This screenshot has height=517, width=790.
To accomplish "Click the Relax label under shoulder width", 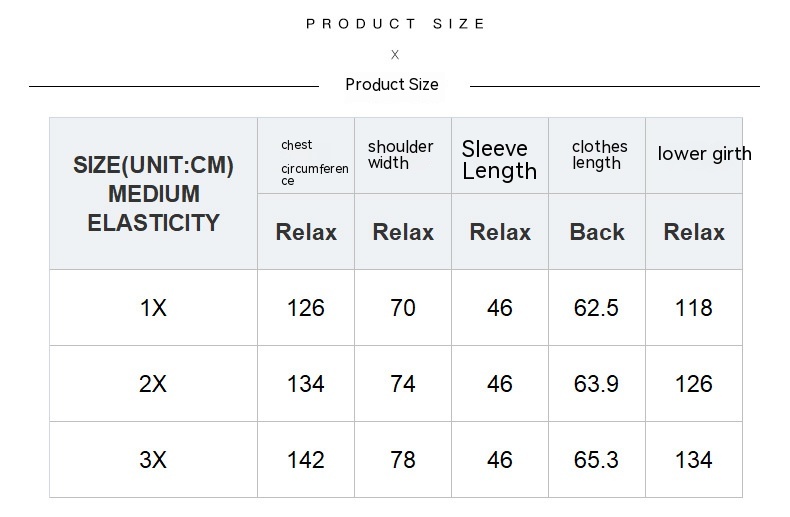I will pyautogui.click(x=403, y=232).
